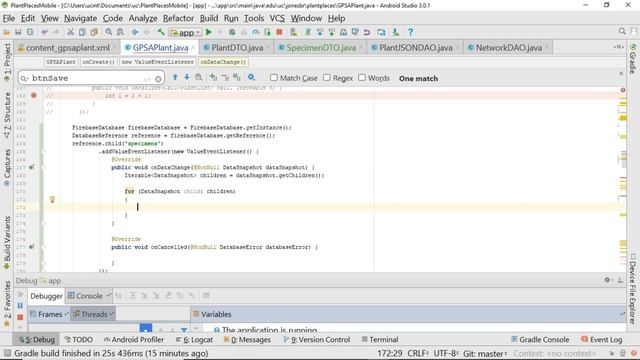Open UTF-8 encoding selector in status bar
Image resolution: width=640 pixels, height=360 pixels.
[446, 353]
